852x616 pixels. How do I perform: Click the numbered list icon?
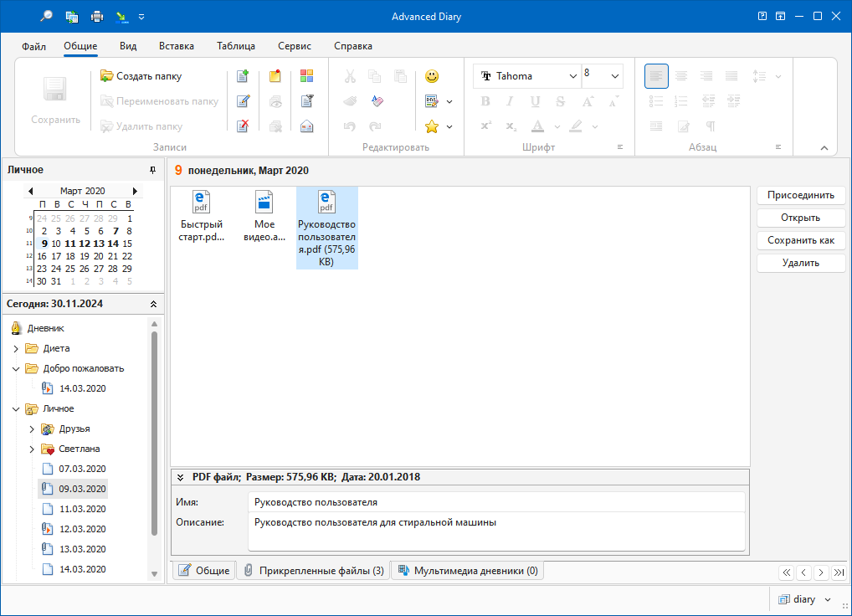[681, 101]
